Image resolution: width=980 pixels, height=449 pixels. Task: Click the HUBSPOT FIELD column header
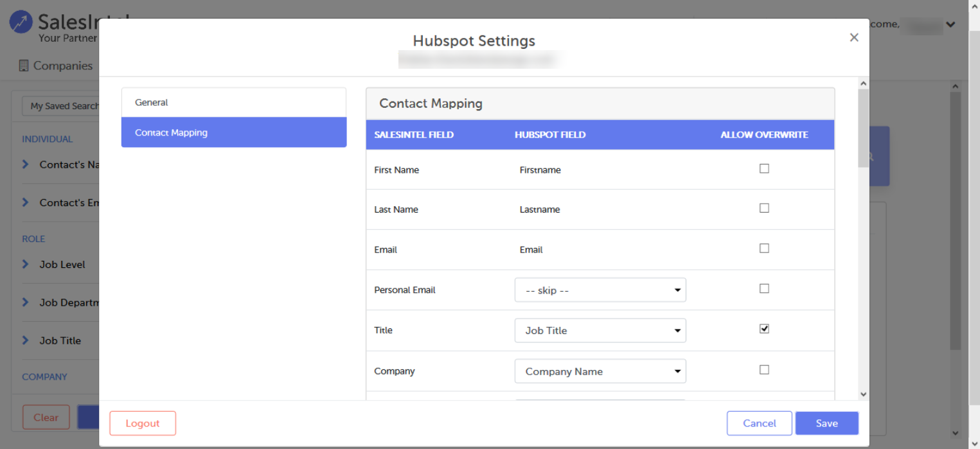pyautogui.click(x=550, y=135)
